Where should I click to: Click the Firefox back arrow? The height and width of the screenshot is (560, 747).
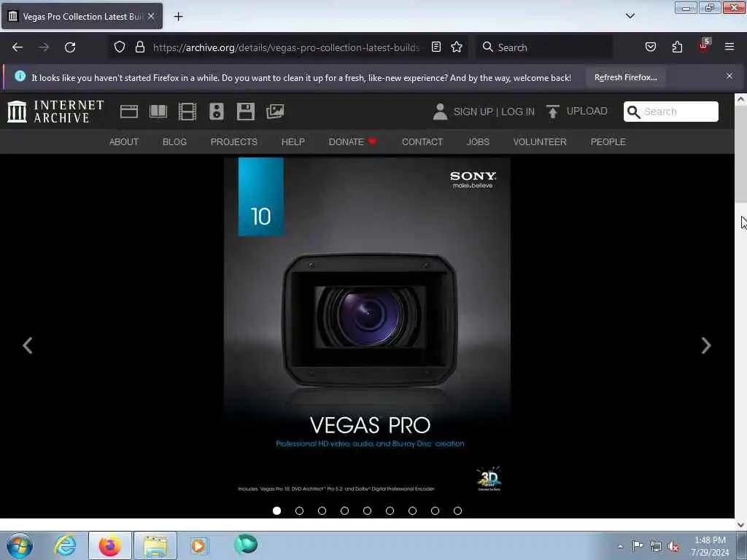click(18, 47)
